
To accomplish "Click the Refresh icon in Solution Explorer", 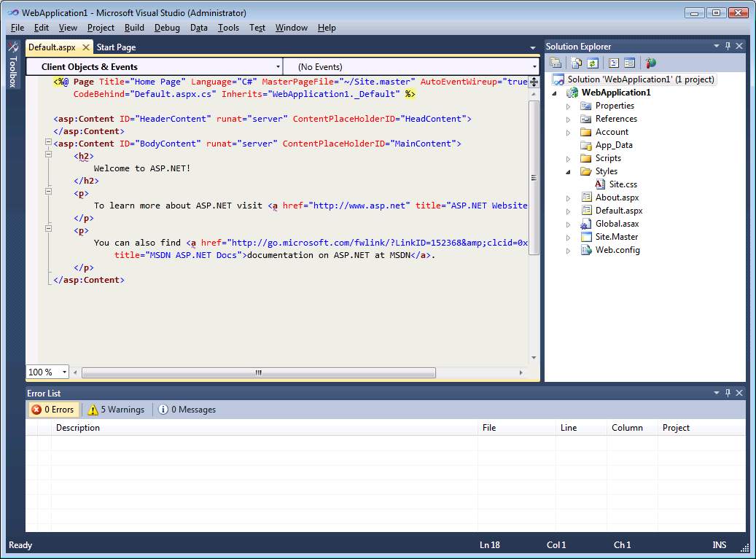I will [x=592, y=63].
